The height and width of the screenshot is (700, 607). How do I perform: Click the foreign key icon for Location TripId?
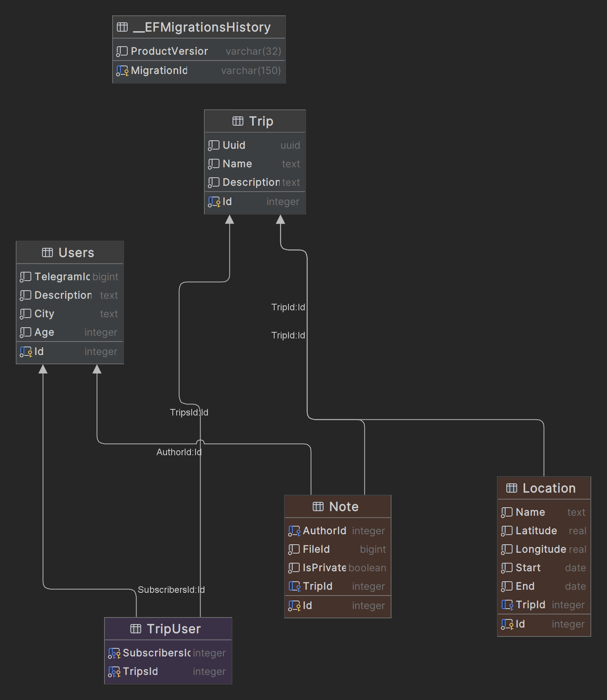(507, 605)
